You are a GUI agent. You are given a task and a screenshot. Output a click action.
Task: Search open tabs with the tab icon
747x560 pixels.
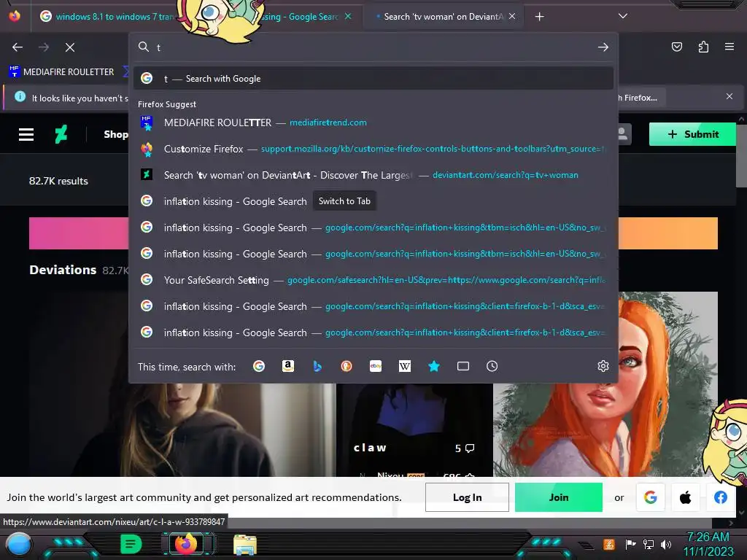pos(463,366)
